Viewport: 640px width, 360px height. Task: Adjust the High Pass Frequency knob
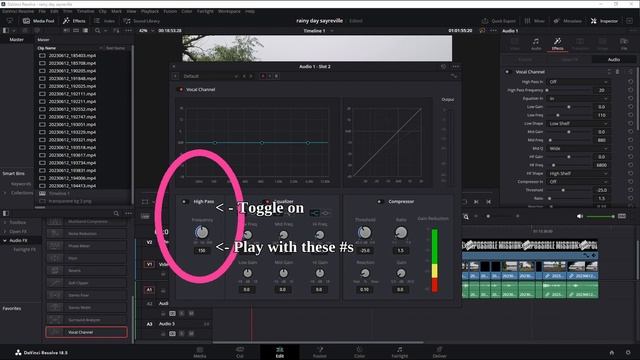tap(202, 232)
